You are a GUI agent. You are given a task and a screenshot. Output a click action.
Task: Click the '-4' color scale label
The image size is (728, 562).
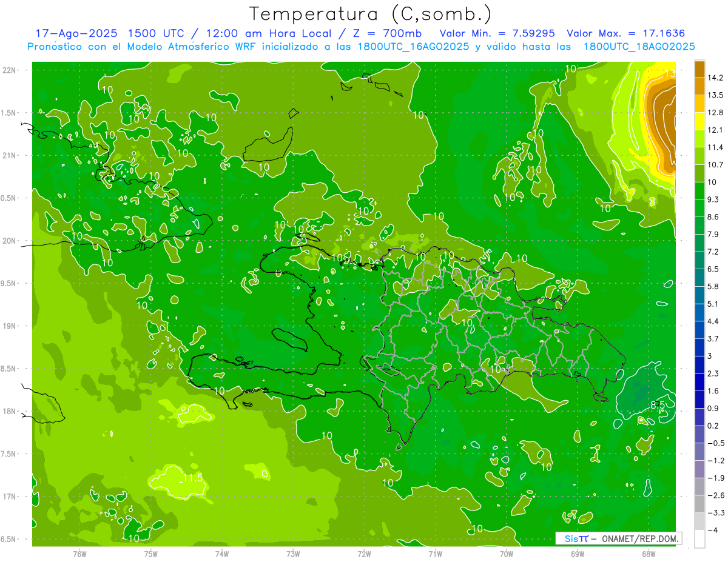click(713, 530)
